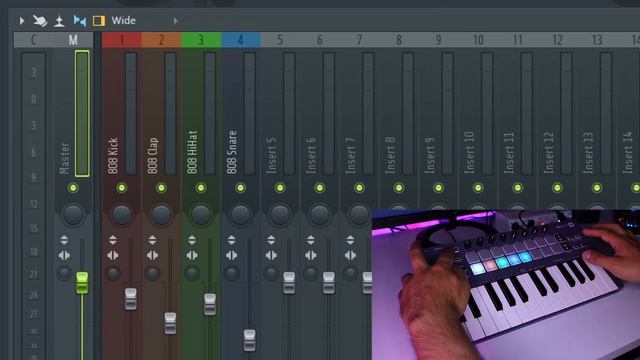Viewport: 640px width, 360px height.
Task: Mute the 808 Kick track
Action: (122, 188)
